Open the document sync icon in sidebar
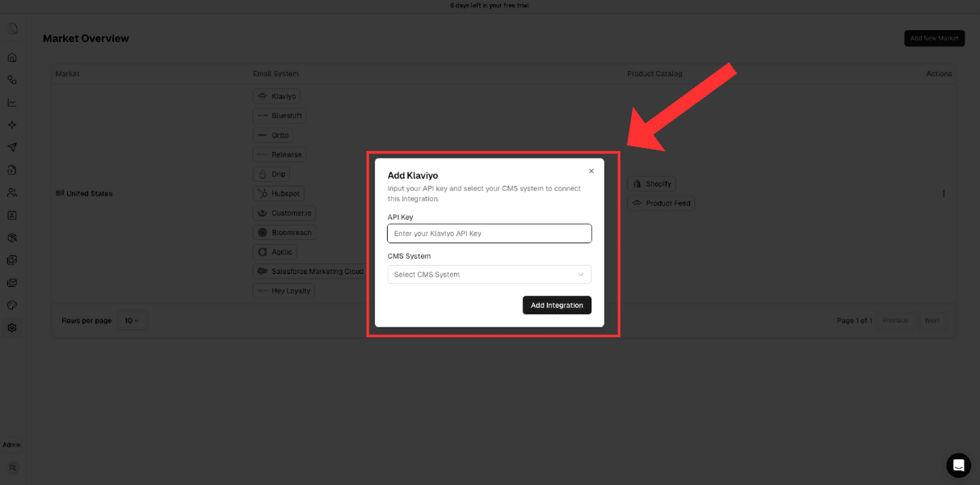The height and width of the screenshot is (485, 980). (x=12, y=170)
